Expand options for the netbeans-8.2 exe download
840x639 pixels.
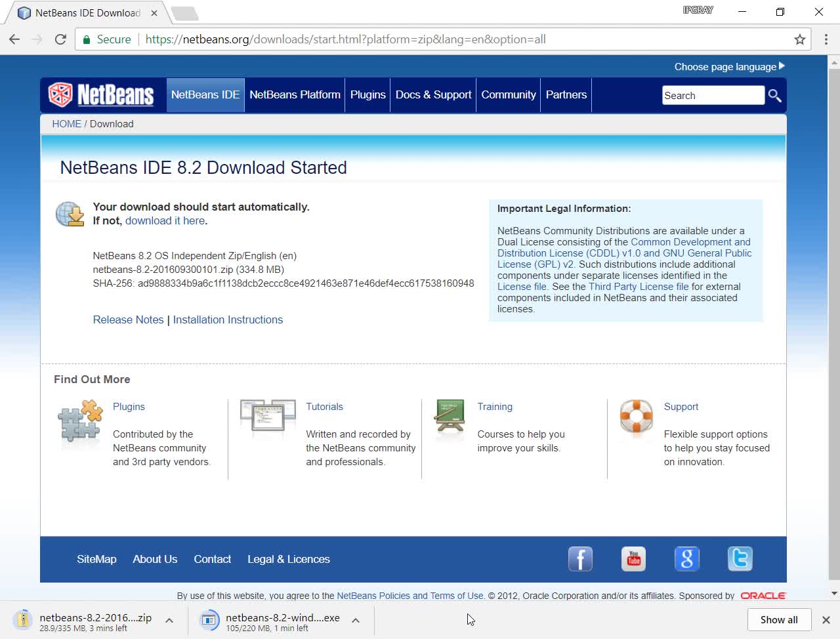click(x=355, y=619)
